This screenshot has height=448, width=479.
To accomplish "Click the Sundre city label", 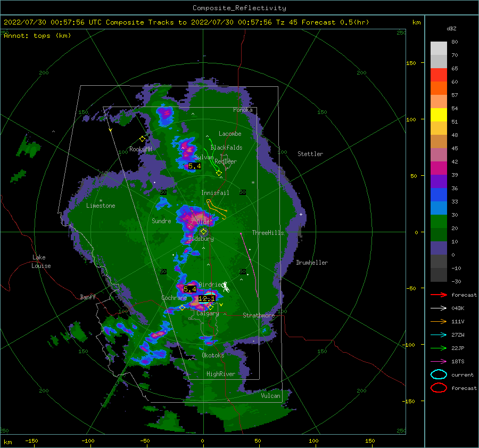I will (161, 221).
